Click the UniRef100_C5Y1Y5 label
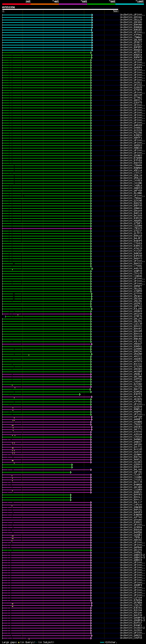 (x=131, y=274)
